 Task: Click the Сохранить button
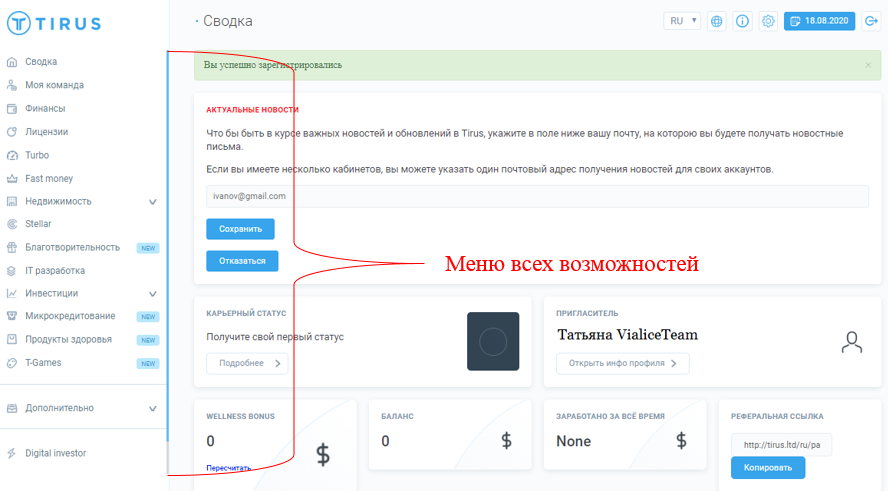tap(240, 229)
